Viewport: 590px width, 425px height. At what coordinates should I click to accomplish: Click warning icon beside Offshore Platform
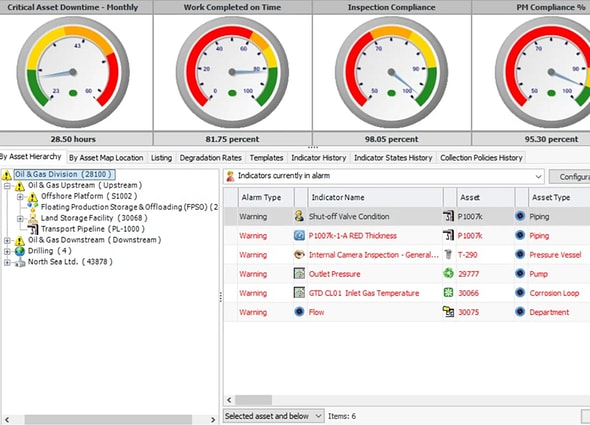tap(33, 197)
